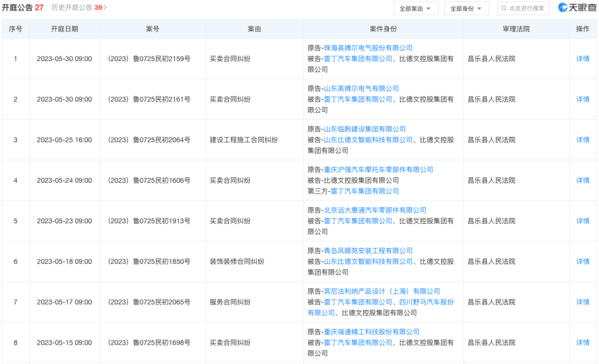The width and height of the screenshot is (599, 364).
Task: Open third party 雷丁汽车集团有限公司 in row 4
Action: click(365, 191)
